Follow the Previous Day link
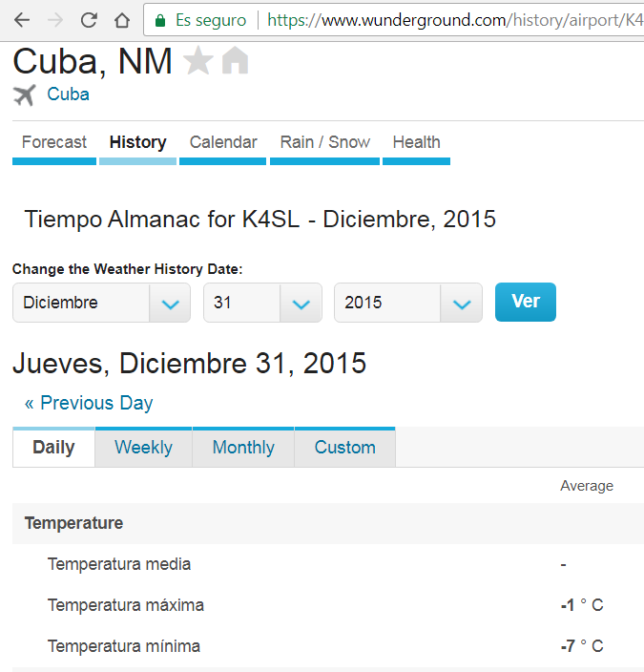The width and height of the screenshot is (644, 672). tap(89, 403)
